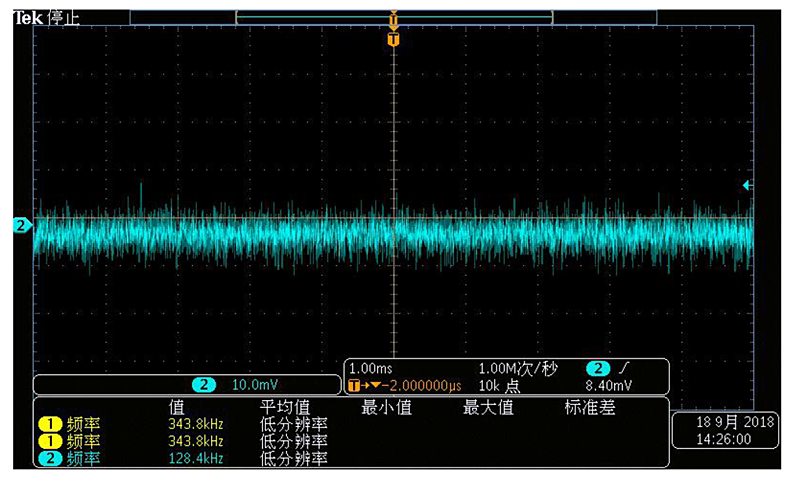
Task: Click the record overview bar at top
Action: point(393,16)
